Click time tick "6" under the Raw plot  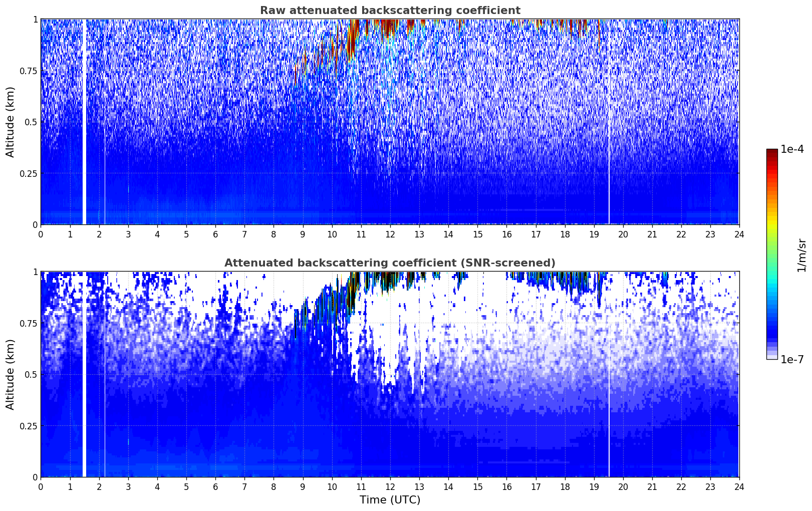(x=215, y=234)
